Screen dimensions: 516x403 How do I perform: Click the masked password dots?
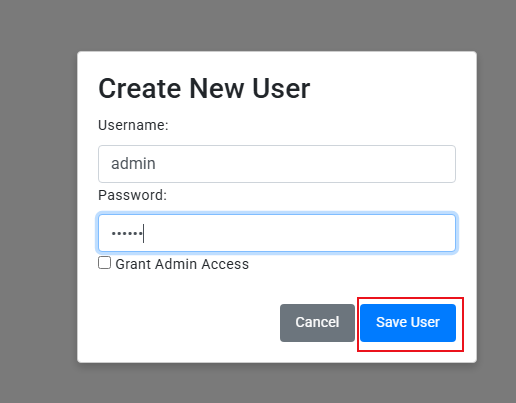pos(127,233)
